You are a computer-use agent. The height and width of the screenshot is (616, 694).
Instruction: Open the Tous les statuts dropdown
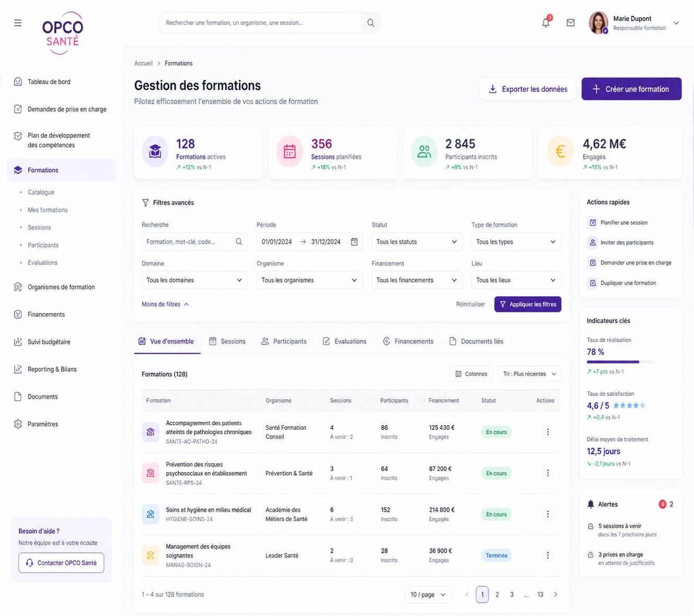[417, 242]
